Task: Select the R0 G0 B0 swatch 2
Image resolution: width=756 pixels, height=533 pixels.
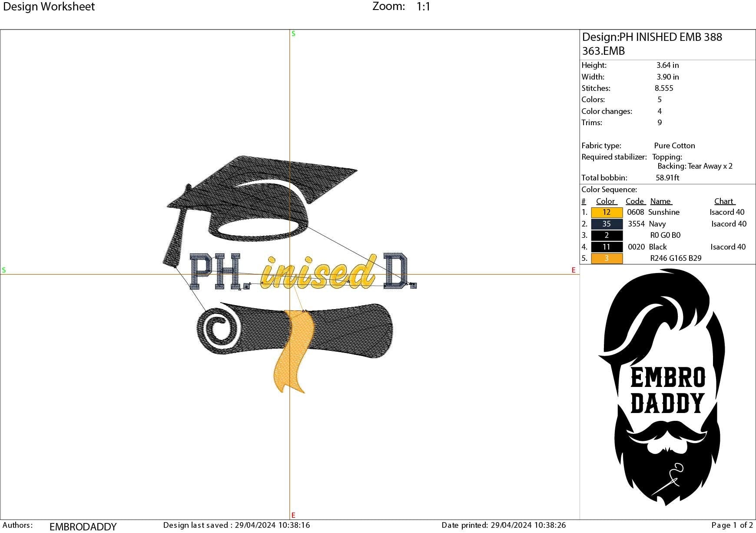Action: click(607, 235)
